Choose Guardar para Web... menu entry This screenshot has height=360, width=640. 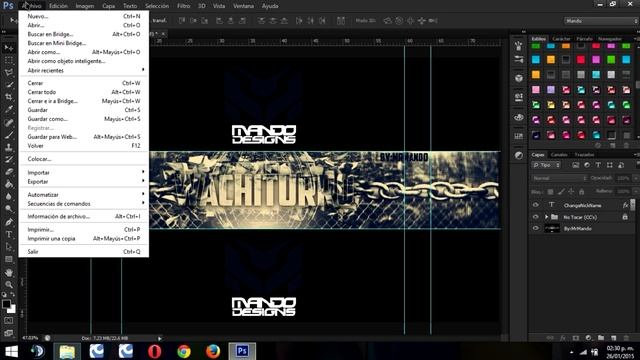tap(84, 137)
